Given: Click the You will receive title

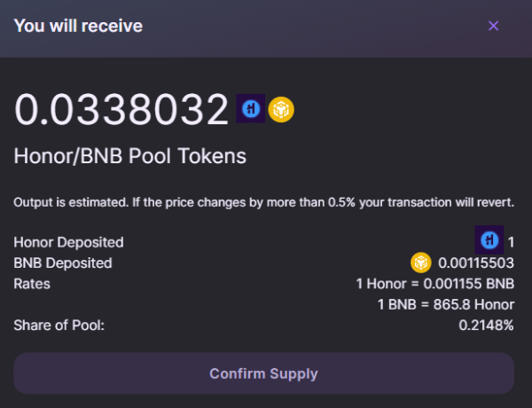Looking at the screenshot, I should 78,26.
